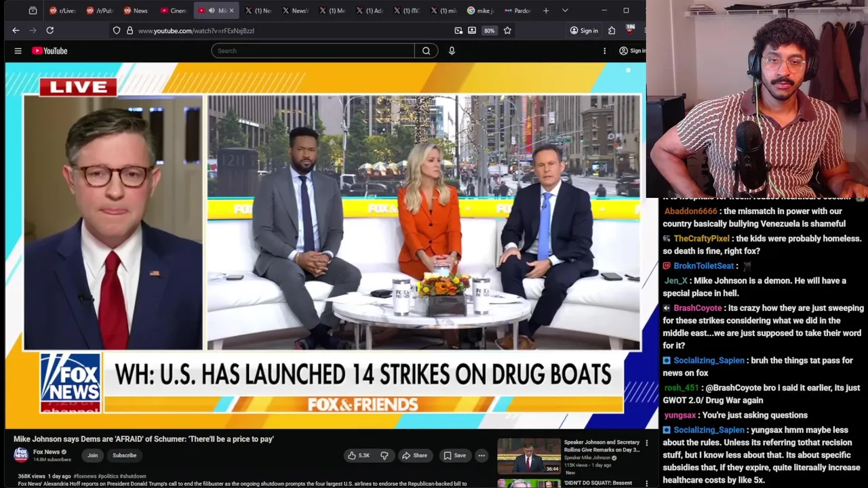
Task: Open options for Speaker Johnson suggested video
Action: pyautogui.click(x=646, y=443)
